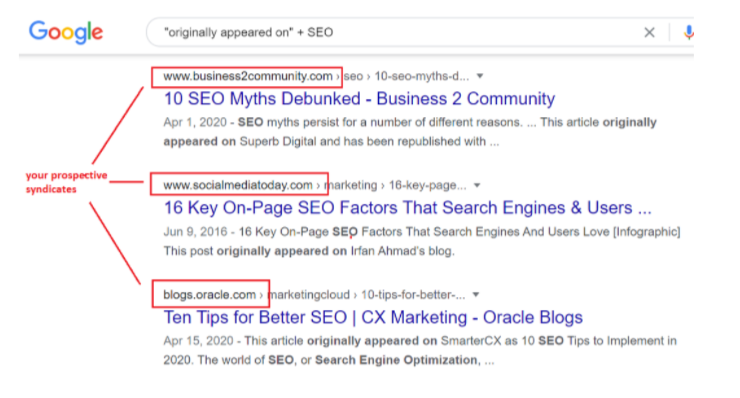Click the "seo" breadcrumb in the first result
Screen dimensions: 740x398
353,76
